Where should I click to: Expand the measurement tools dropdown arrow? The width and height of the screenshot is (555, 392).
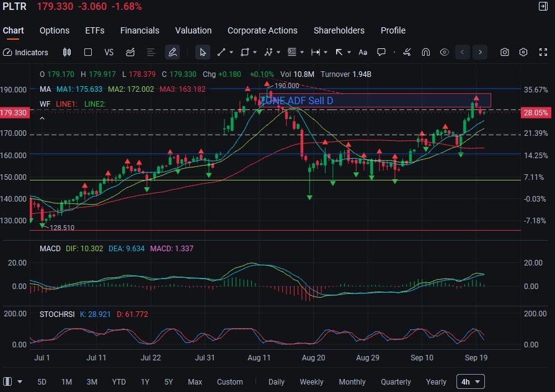[326, 52]
